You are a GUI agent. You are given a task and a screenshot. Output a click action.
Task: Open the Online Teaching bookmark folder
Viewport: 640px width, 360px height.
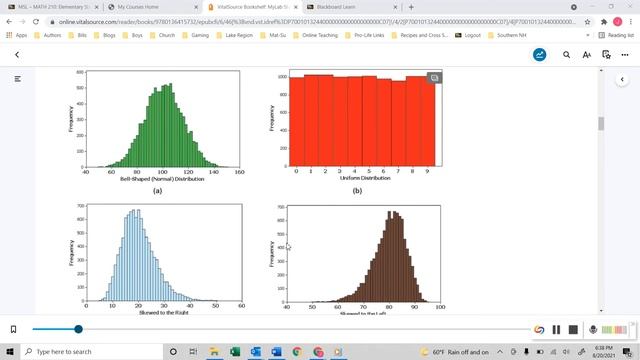(316, 36)
